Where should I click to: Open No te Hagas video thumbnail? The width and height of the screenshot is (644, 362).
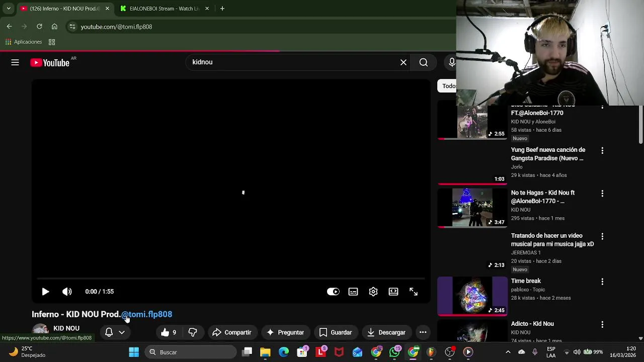(x=472, y=208)
